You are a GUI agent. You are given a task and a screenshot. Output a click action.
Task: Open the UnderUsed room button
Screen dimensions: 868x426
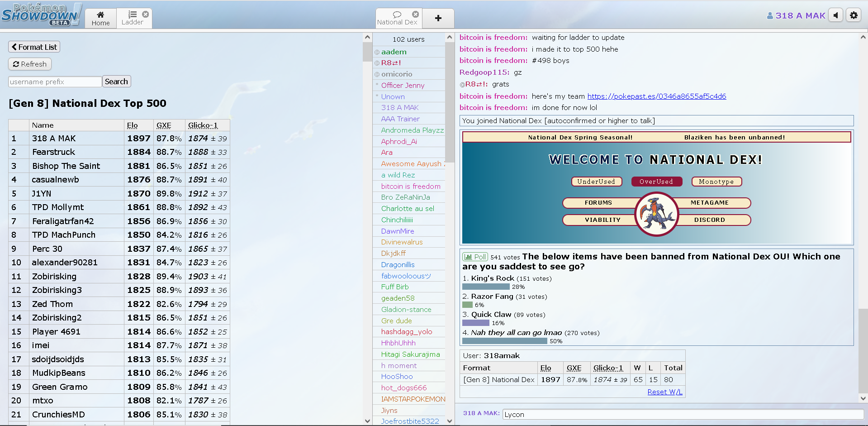coord(597,182)
